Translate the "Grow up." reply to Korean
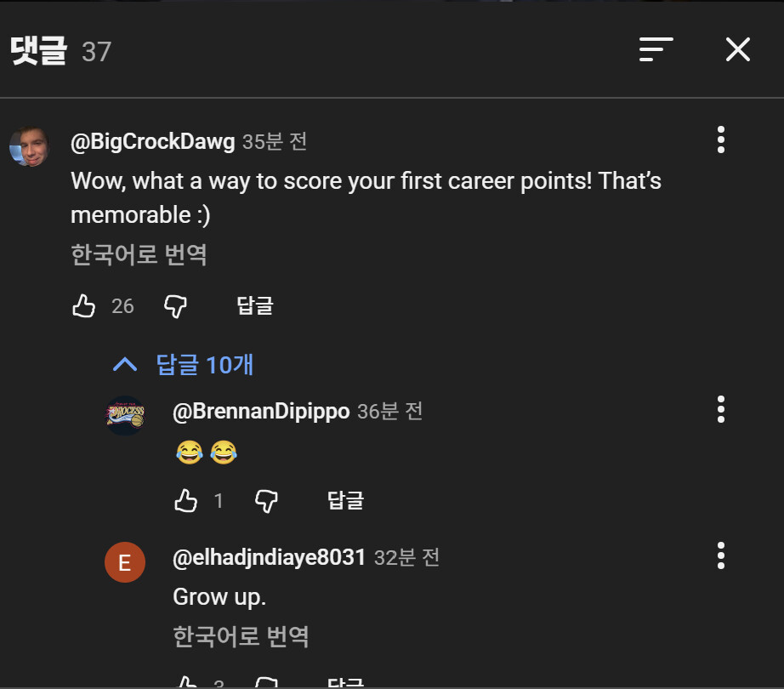The width and height of the screenshot is (784, 689). click(241, 636)
